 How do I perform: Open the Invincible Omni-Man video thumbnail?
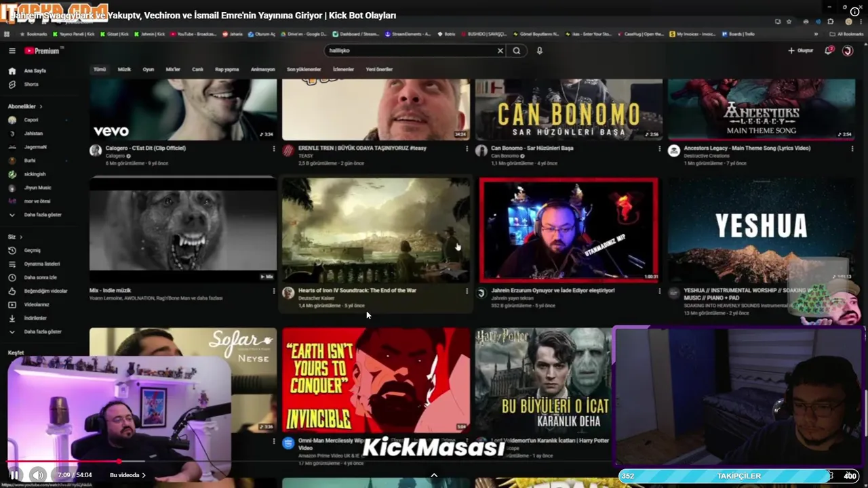pyautogui.click(x=376, y=381)
